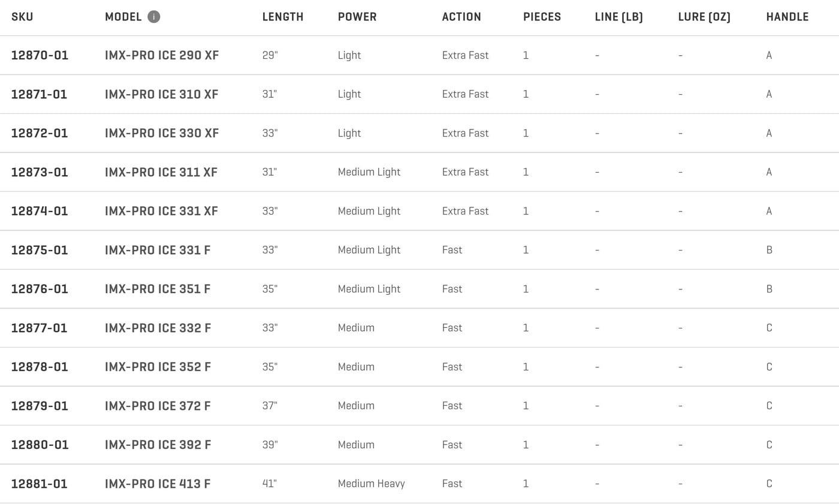The width and height of the screenshot is (839, 504).
Task: Click the SKU column header
Action: pos(22,17)
